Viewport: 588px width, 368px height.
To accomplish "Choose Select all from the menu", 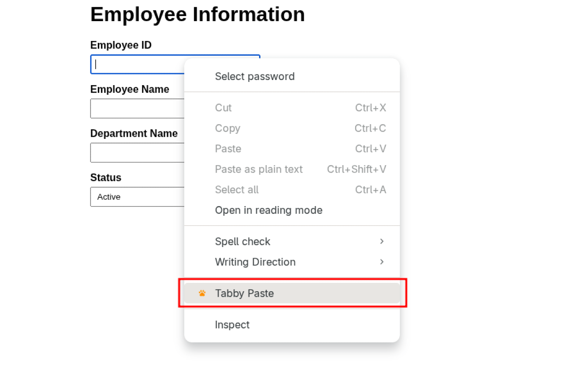I will pos(237,190).
